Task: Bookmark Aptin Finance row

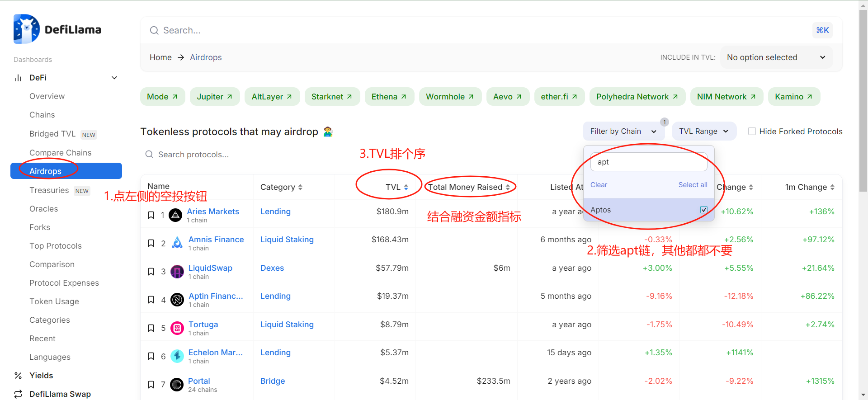Action: click(151, 300)
